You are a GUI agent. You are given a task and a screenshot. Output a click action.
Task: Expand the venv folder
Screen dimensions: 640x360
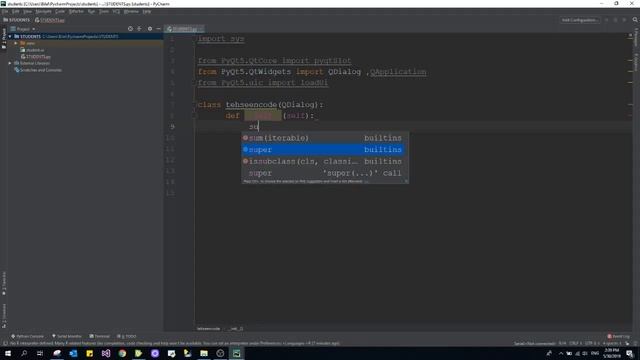(x=16, y=43)
